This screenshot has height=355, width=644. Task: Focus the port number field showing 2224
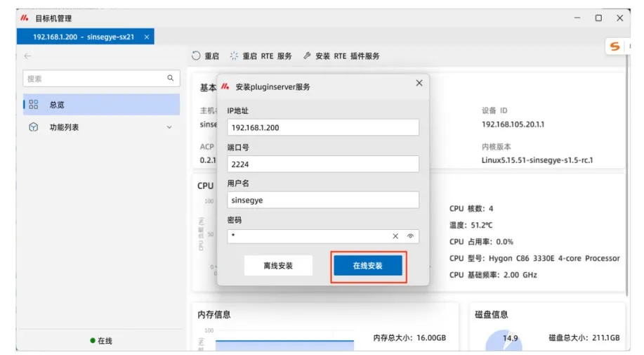pyautogui.click(x=323, y=164)
